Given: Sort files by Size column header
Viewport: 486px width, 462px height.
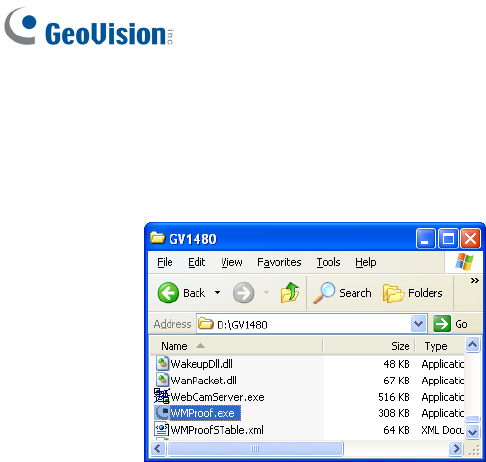Looking at the screenshot, I should coord(369,346).
